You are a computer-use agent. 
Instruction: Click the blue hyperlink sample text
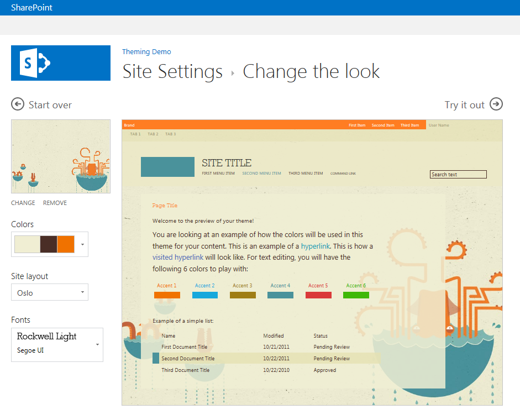316,246
